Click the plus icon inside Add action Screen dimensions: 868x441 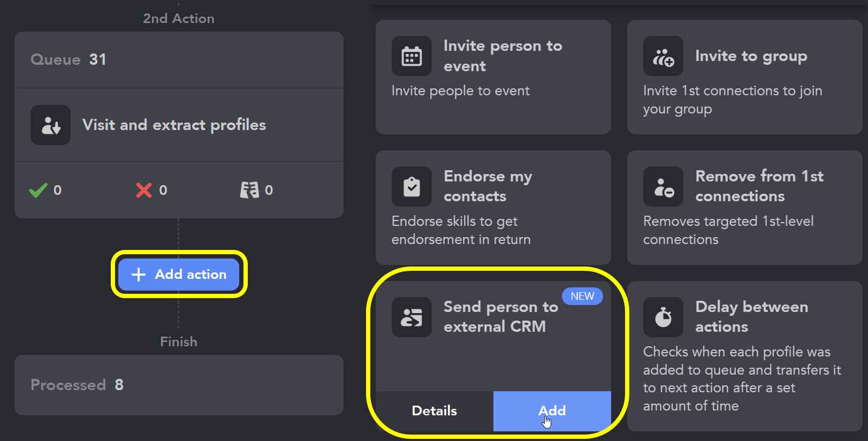[x=138, y=274]
